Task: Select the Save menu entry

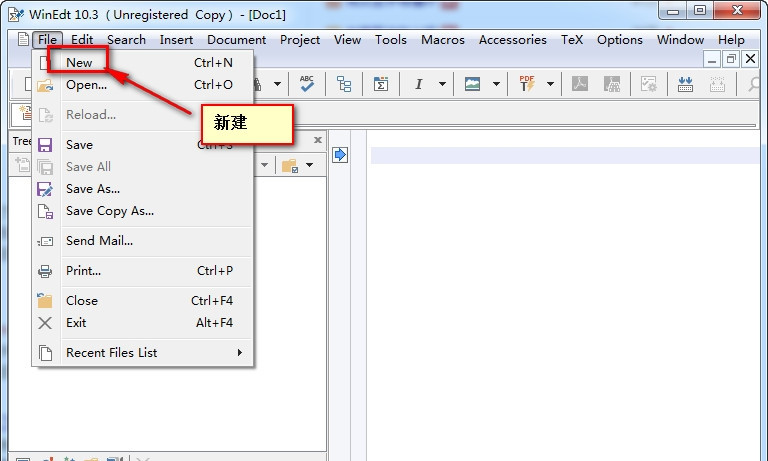Action: [x=142, y=145]
